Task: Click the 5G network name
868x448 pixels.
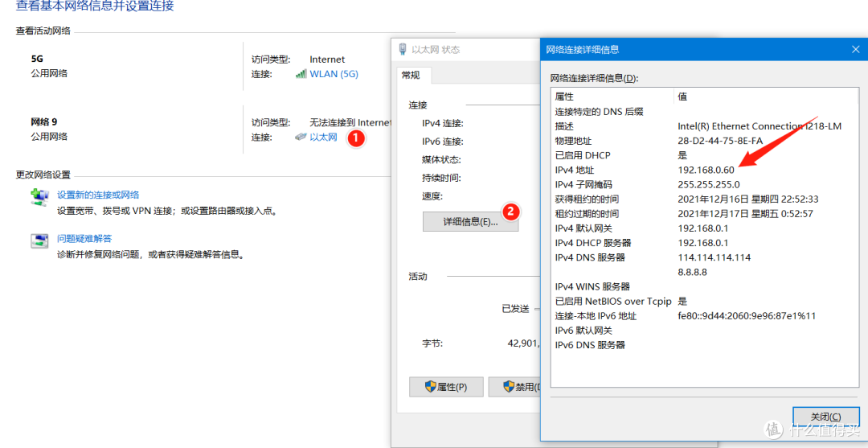Action: pos(39,58)
